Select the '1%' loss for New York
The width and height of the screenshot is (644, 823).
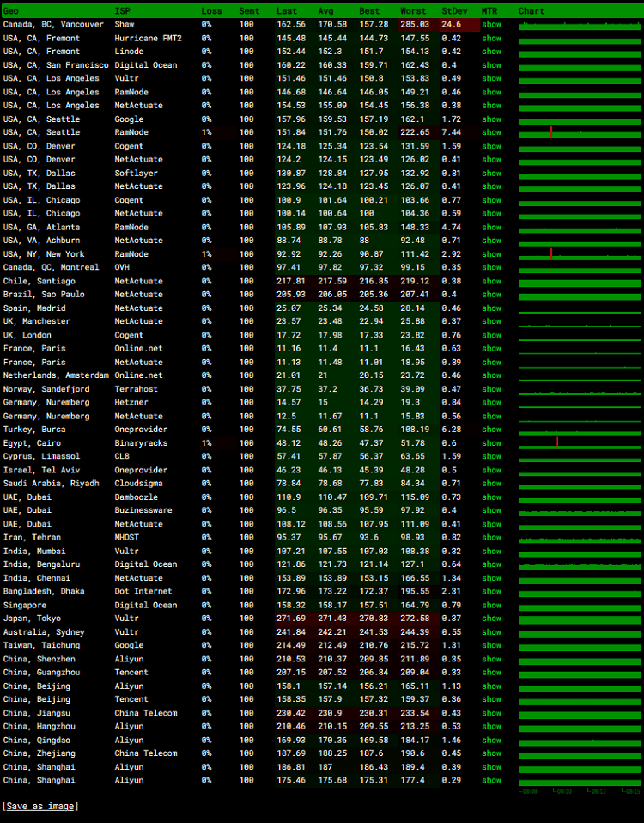click(x=206, y=253)
